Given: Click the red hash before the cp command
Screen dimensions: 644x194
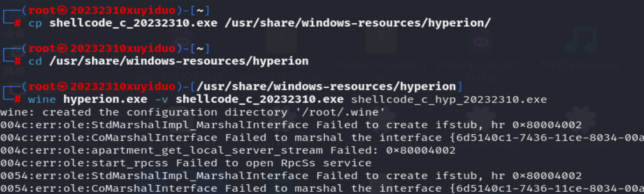Looking at the screenshot, I should tap(18, 23).
